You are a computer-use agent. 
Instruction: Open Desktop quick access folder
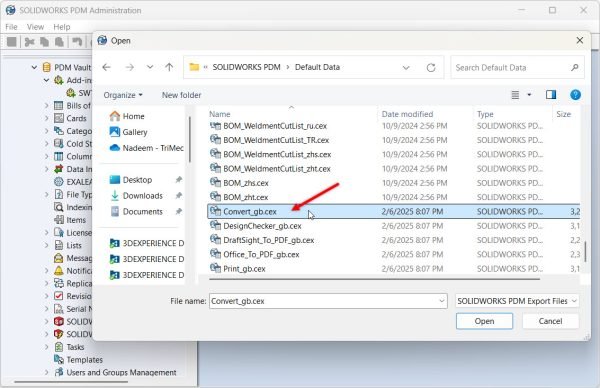click(x=131, y=179)
